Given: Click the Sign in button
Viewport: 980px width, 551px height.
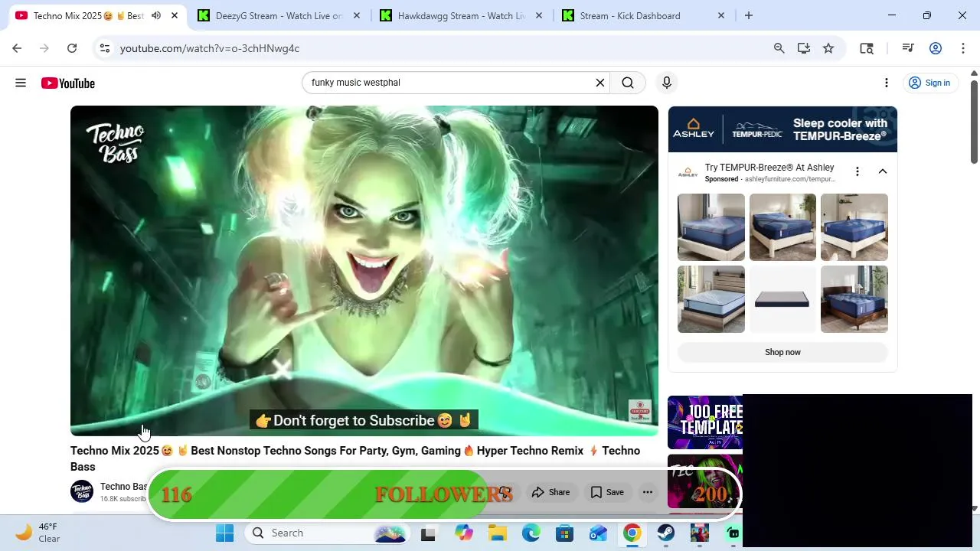Looking at the screenshot, I should [x=929, y=83].
